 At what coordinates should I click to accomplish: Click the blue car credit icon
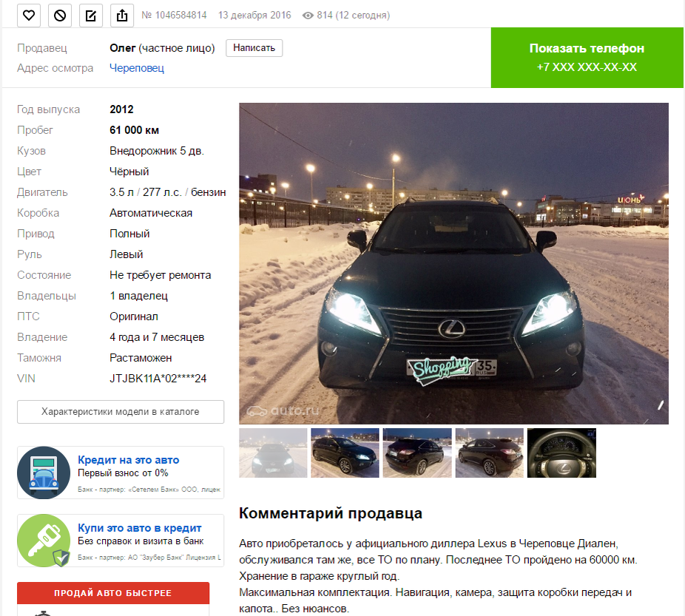[x=44, y=473]
